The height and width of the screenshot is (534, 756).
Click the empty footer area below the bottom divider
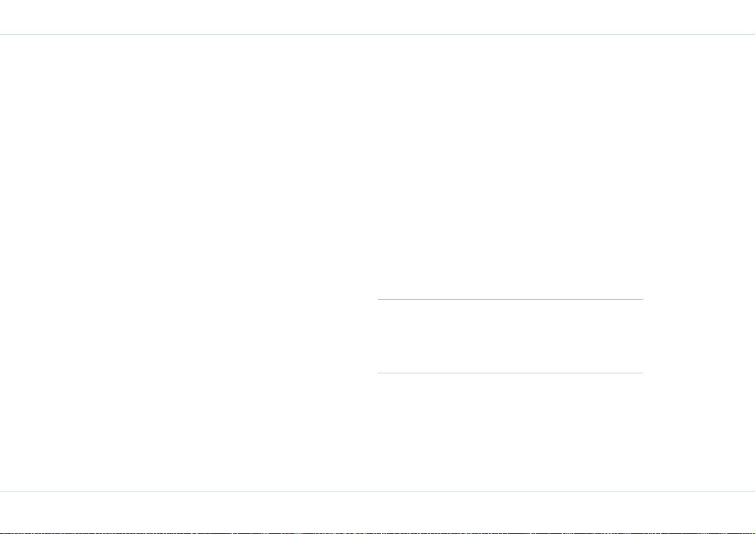tap(378, 511)
